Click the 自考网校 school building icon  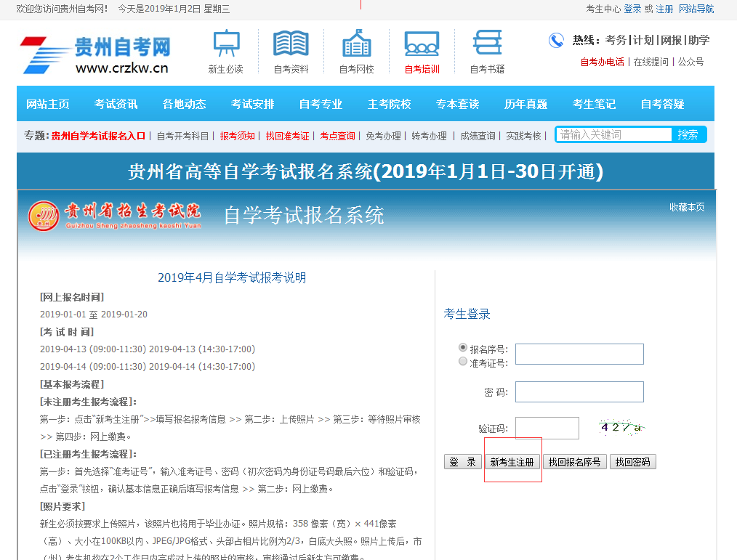(x=356, y=44)
